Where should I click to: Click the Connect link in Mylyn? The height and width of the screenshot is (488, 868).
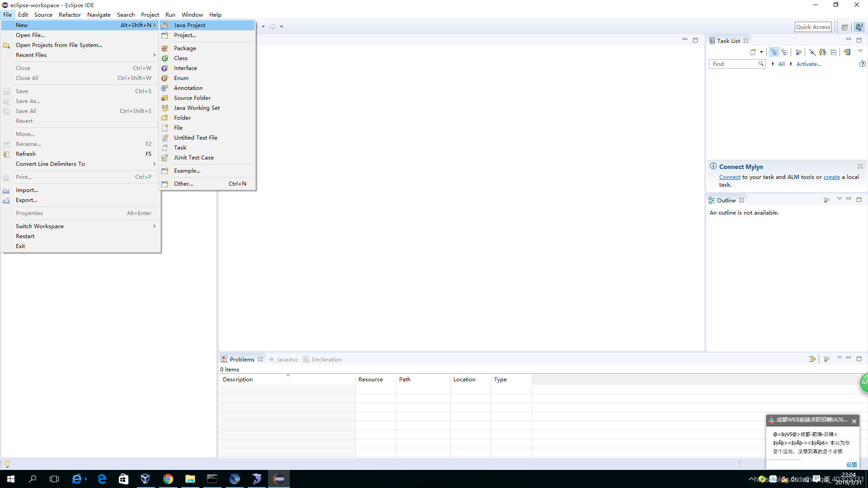pyautogui.click(x=730, y=177)
